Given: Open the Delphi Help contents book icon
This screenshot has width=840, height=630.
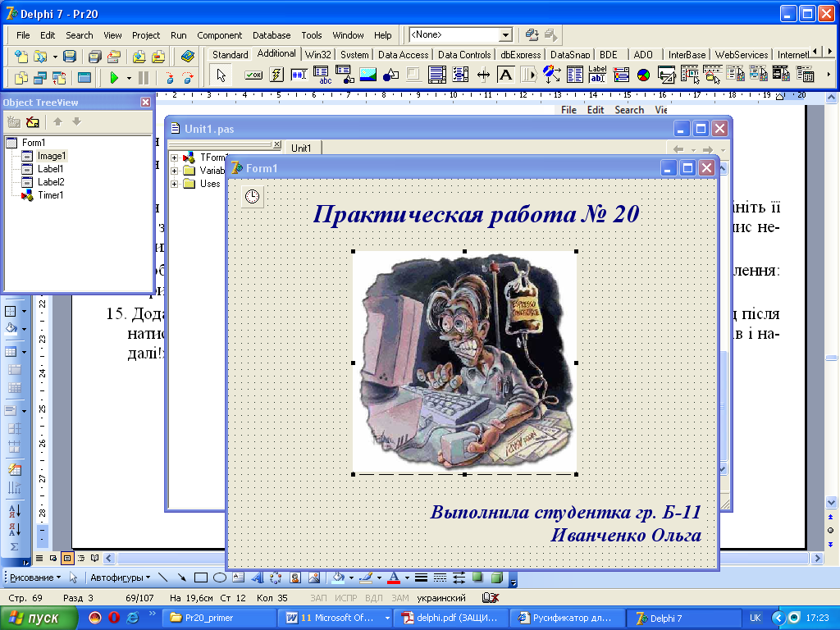Looking at the screenshot, I should 188,57.
